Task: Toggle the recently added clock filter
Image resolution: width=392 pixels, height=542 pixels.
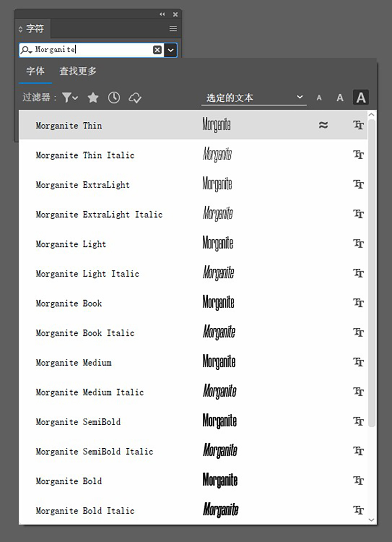Action: tap(114, 97)
